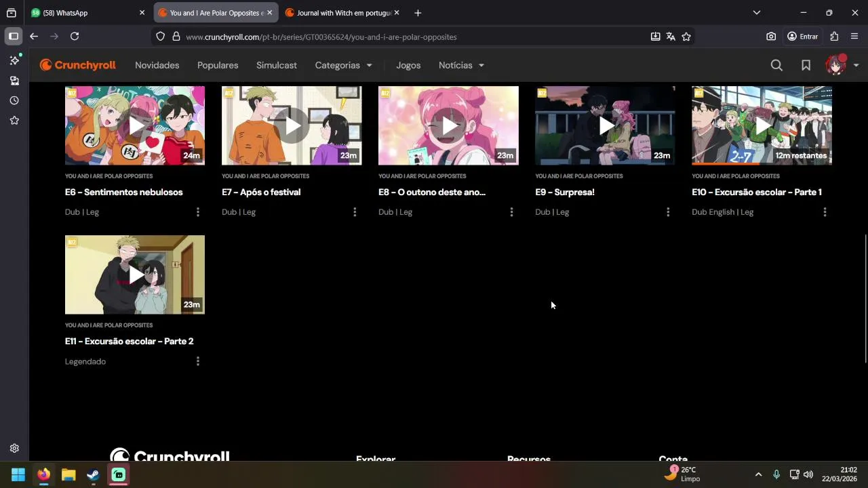Close the You and I Are Polar Opposites tab
The image size is (868, 488).
[269, 13]
